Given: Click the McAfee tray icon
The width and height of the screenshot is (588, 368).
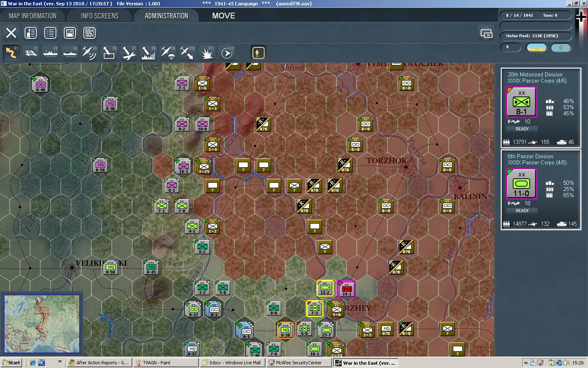Looking at the screenshot, I should point(540,363).
